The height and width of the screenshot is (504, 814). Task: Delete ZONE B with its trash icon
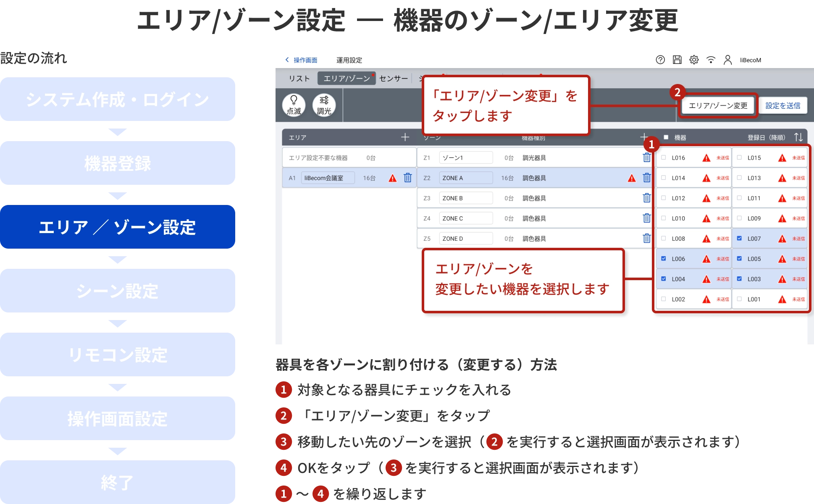(646, 198)
